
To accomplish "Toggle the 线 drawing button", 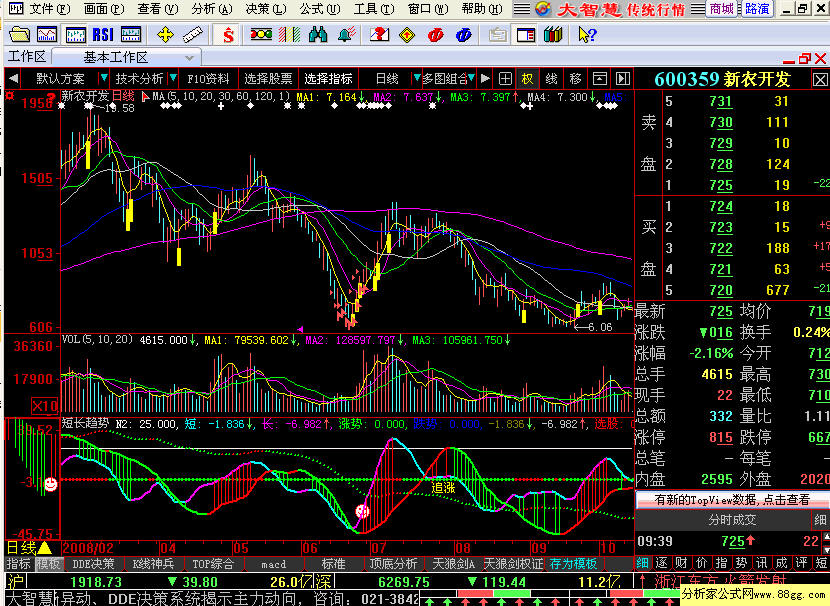I will [552, 79].
